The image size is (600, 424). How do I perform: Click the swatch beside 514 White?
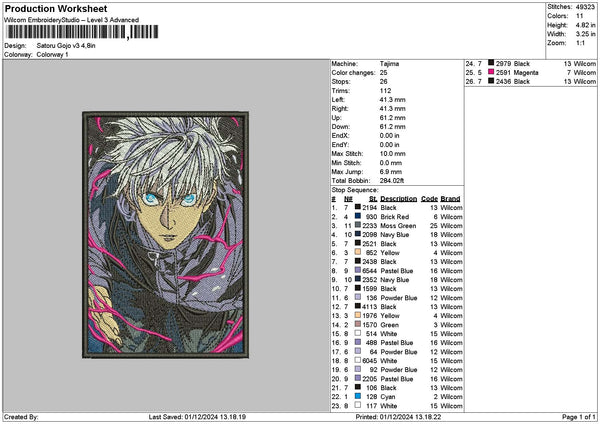pos(357,333)
